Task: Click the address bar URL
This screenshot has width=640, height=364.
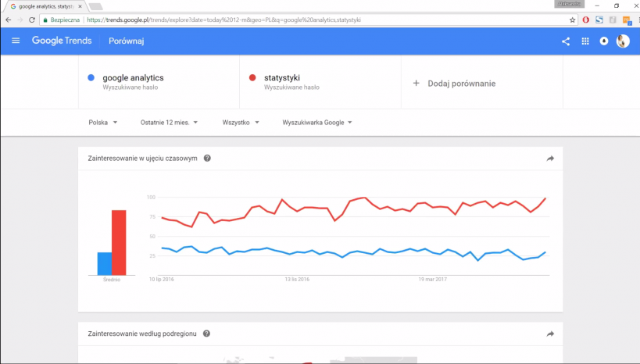Action: point(223,20)
